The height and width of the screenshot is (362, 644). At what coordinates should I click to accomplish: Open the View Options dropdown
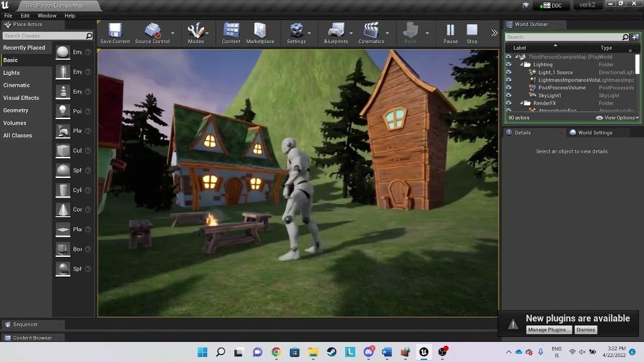tap(617, 118)
